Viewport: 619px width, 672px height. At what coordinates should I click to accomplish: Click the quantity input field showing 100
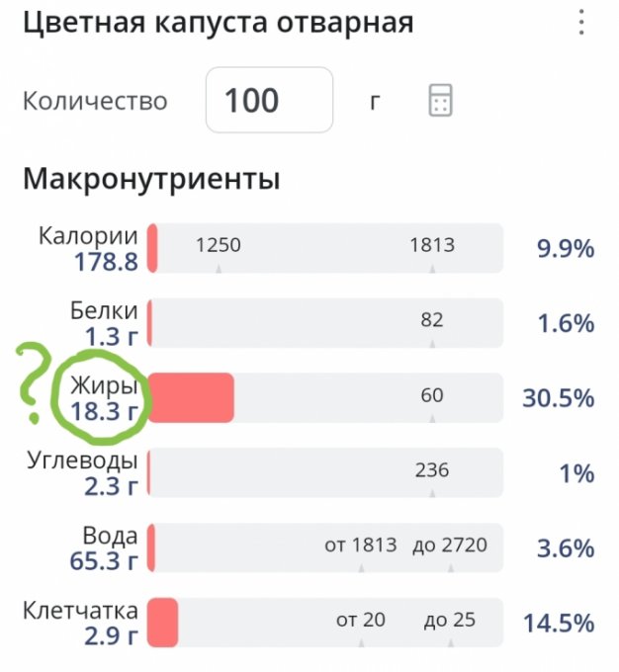click(269, 100)
